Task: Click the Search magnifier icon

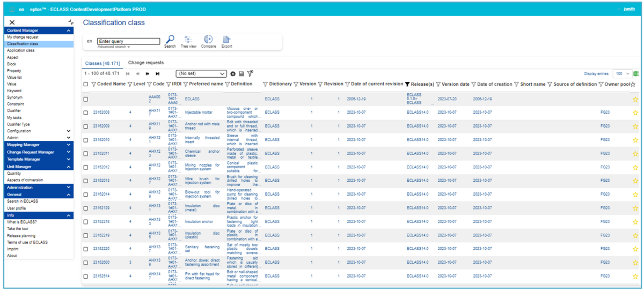Action: [170, 40]
